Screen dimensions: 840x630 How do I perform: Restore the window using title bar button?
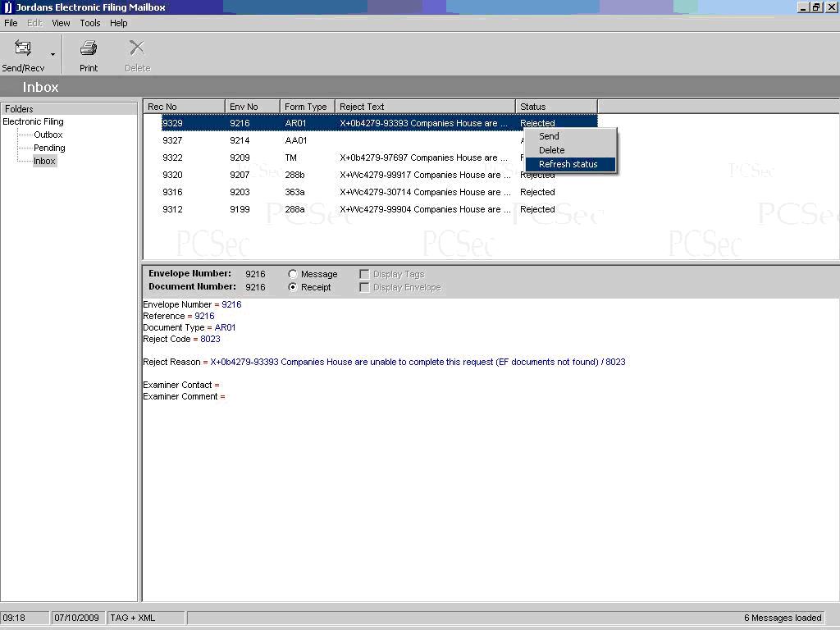coord(816,7)
